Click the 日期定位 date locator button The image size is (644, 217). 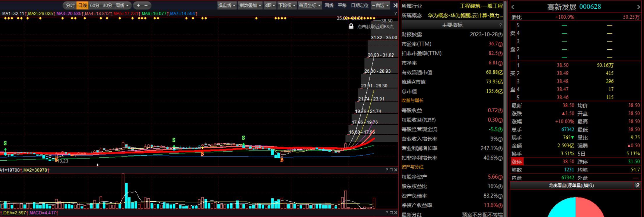point(360,5)
